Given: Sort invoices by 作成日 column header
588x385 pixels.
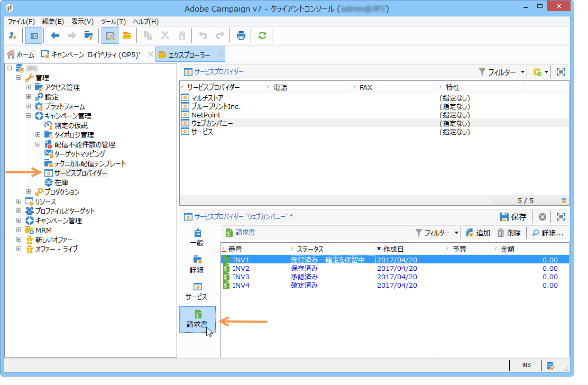Looking at the screenshot, I should [x=410, y=249].
